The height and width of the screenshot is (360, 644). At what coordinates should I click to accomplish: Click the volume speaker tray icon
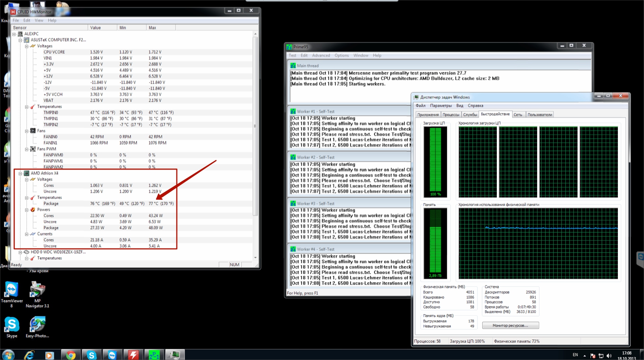tap(609, 356)
